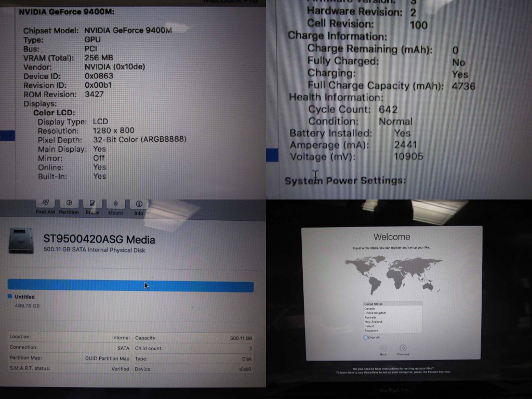
Task: Click the Battery Installed label
Action: [x=331, y=133]
